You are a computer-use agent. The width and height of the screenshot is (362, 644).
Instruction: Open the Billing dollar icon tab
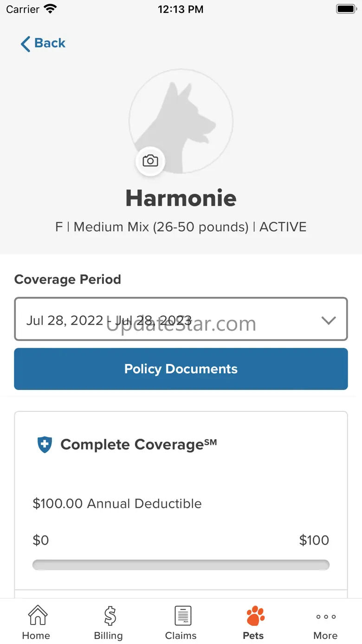pos(109,623)
